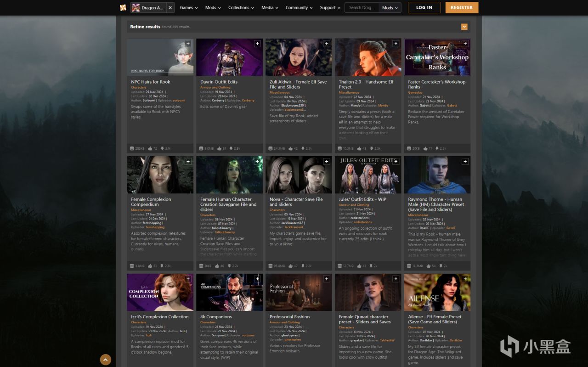Screen dimensions: 588x367
Task: Open the Ailense preset thumbnail image
Action: point(437,292)
